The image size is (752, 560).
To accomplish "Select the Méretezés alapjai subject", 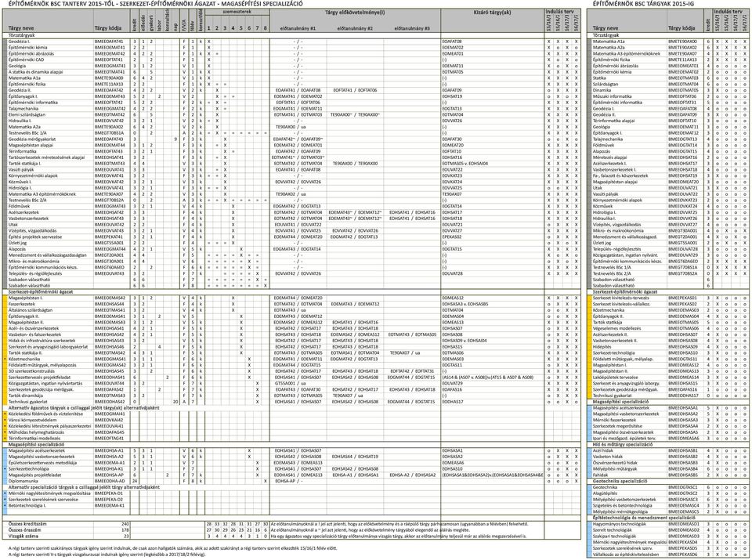I will tap(609, 157).
